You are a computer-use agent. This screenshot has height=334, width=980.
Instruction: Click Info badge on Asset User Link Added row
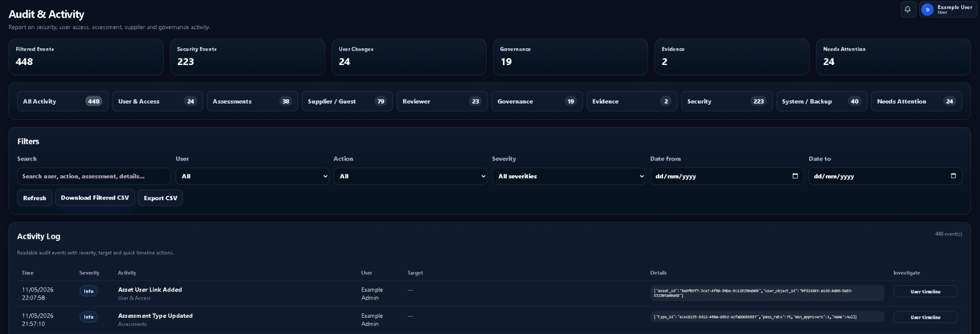(x=89, y=291)
